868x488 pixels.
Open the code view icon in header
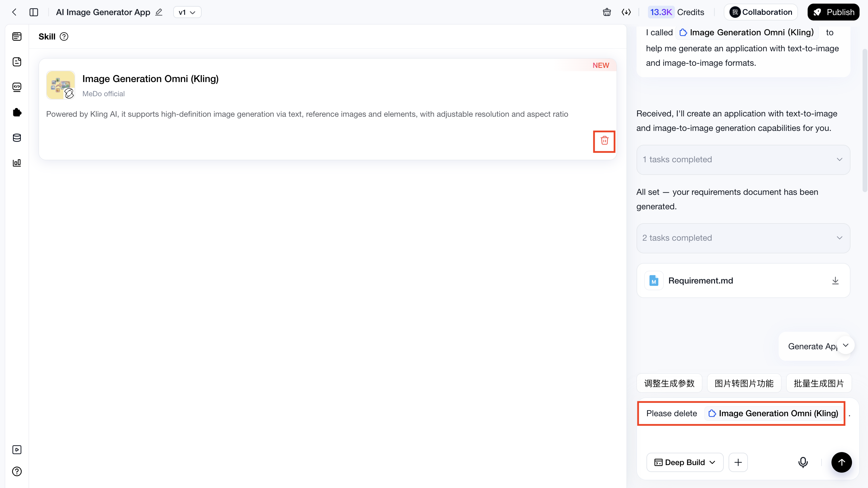(626, 12)
